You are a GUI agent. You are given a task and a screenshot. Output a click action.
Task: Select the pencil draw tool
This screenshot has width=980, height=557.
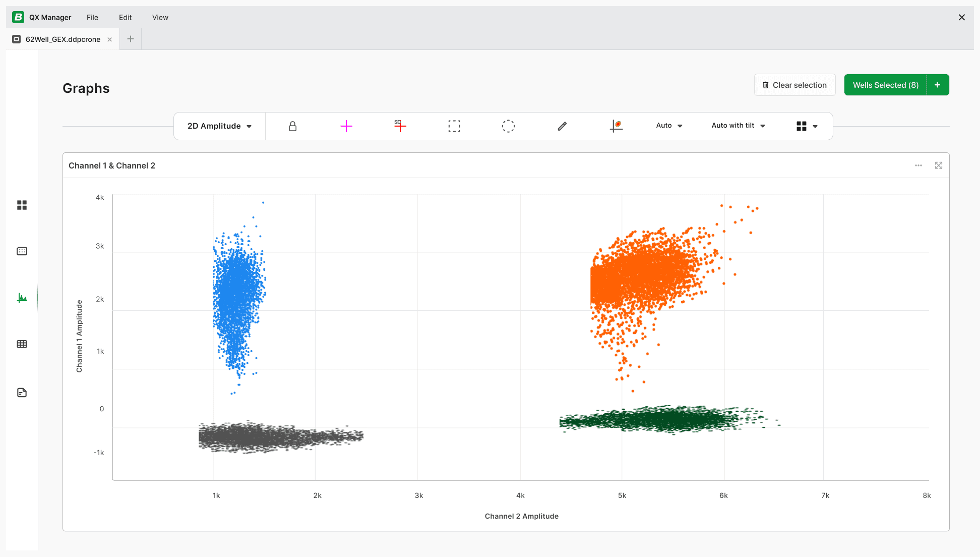(562, 126)
